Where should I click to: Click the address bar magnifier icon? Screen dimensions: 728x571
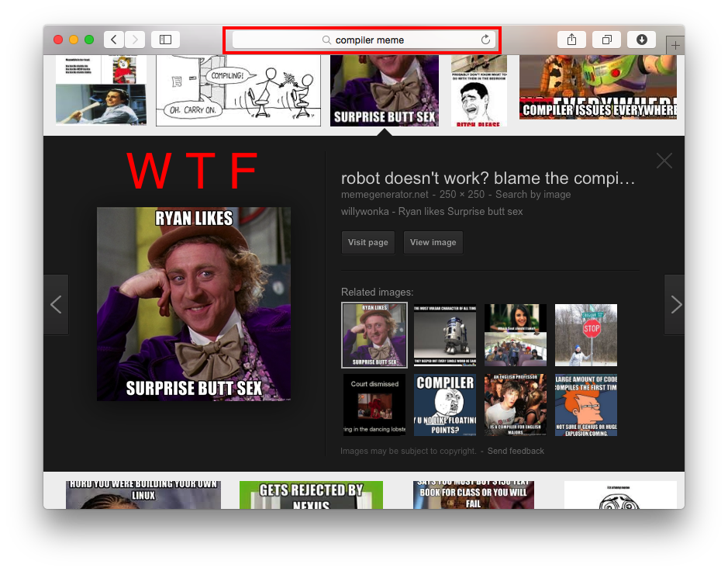click(x=327, y=40)
